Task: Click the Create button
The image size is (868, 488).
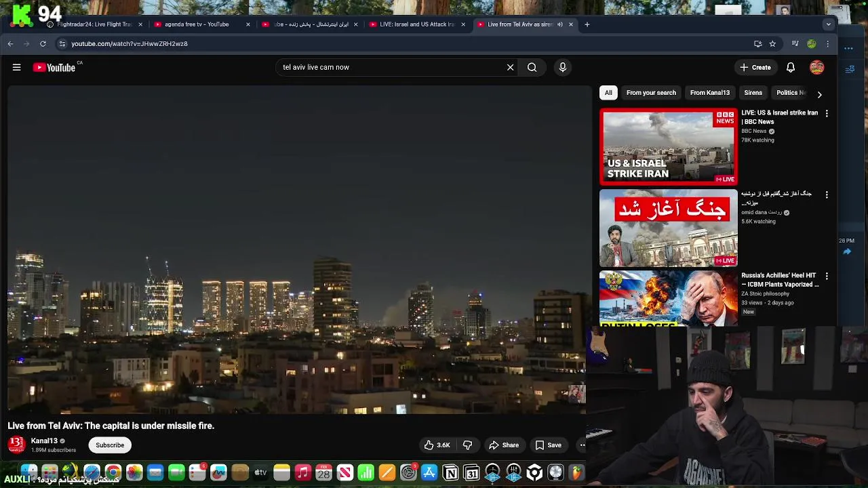Action: pos(755,67)
